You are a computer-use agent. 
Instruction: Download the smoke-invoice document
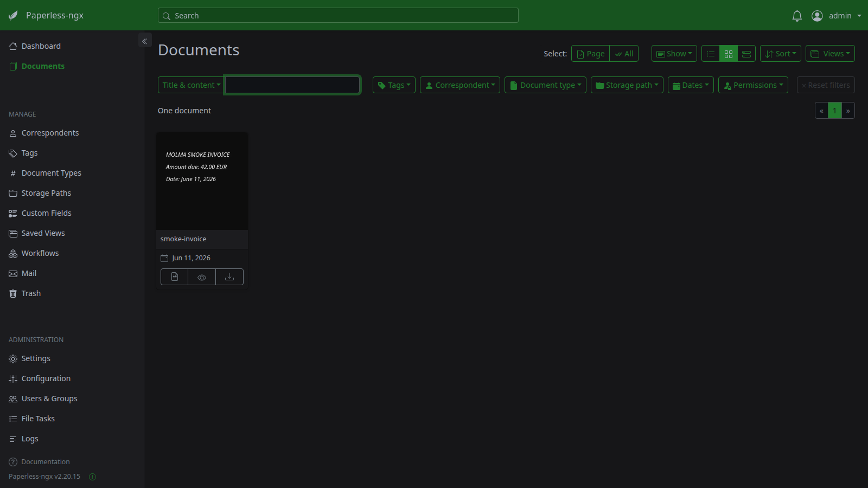(x=229, y=277)
